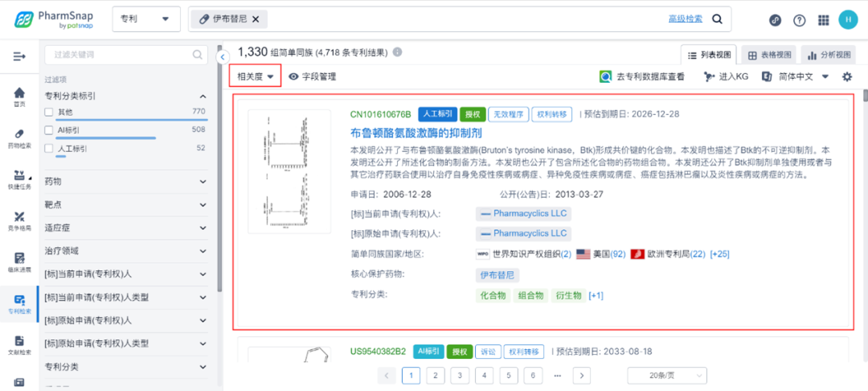Switch to 表格视图 tab
Image resolution: width=868 pixels, height=391 pixels.
(x=769, y=55)
